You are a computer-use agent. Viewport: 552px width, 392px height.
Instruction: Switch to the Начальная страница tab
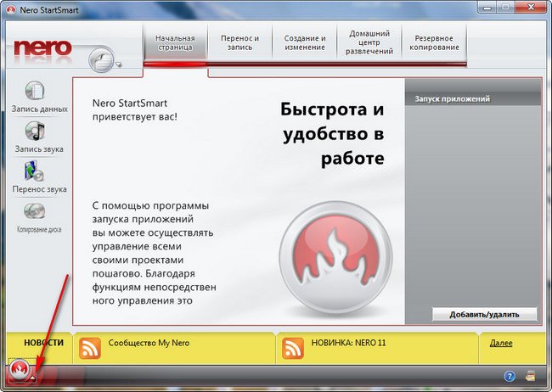click(175, 42)
